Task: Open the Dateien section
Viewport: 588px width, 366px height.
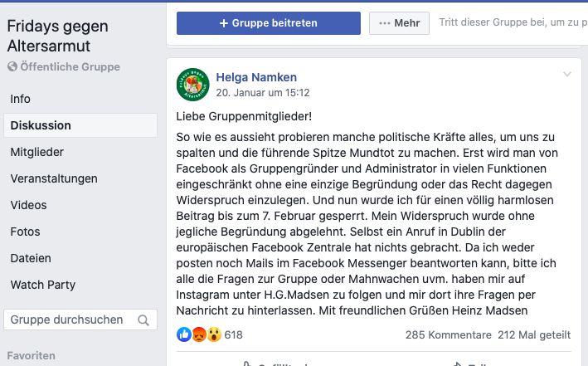Action: 31,258
